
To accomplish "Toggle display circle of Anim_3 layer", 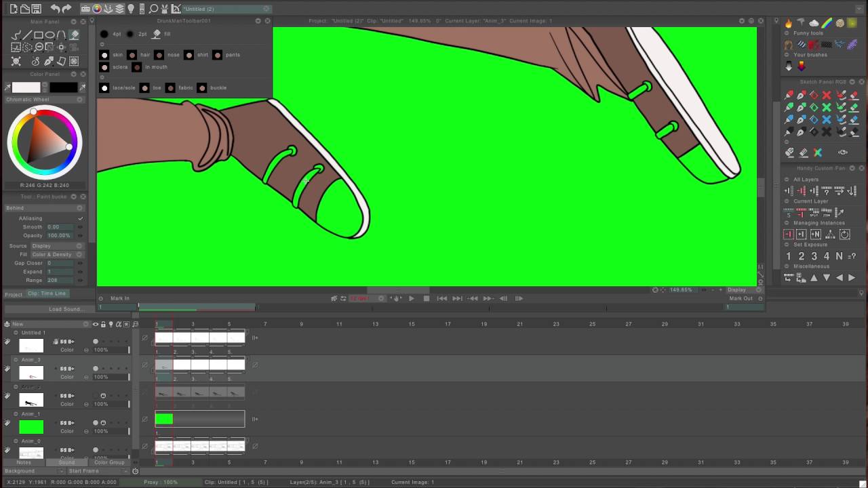I will (95, 369).
